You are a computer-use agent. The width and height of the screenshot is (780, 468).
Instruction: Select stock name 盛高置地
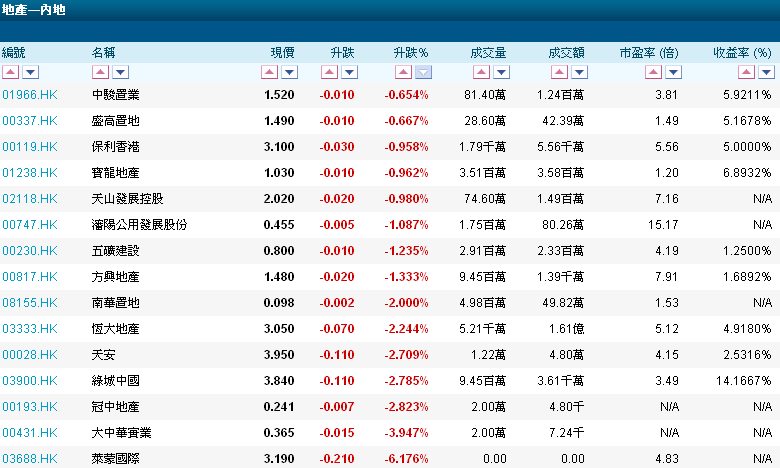115,120
